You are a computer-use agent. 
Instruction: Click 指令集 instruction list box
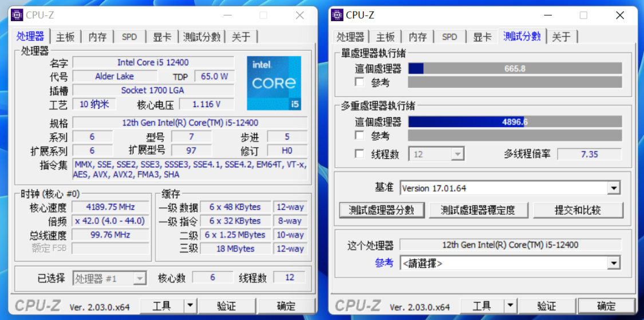(189, 169)
